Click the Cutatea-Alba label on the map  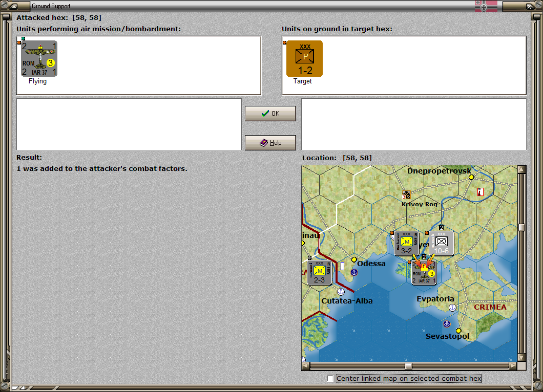[347, 301]
